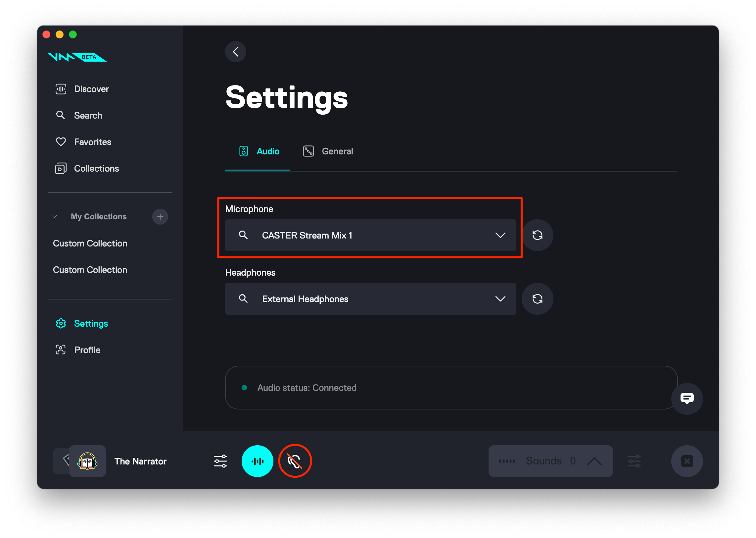Open voice adjustment controls near The Narrator
The height and width of the screenshot is (538, 756).
coord(220,461)
